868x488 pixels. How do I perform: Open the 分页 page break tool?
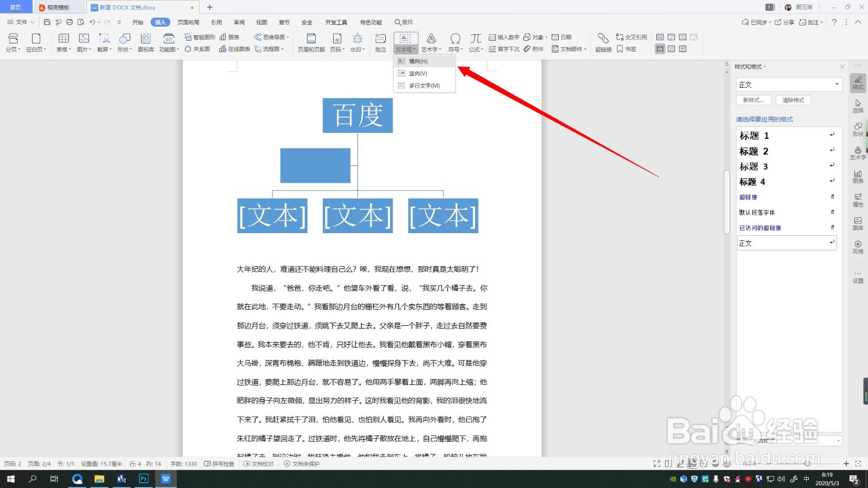(x=13, y=42)
